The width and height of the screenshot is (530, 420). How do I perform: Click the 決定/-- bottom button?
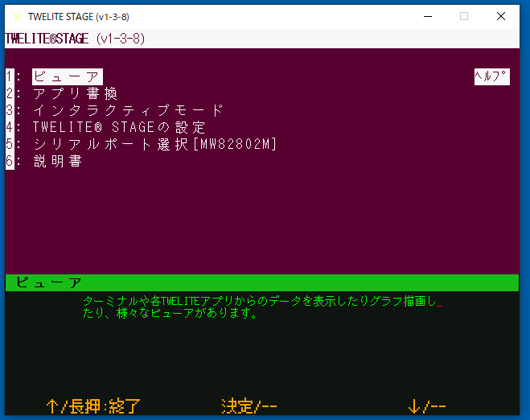[x=249, y=406]
